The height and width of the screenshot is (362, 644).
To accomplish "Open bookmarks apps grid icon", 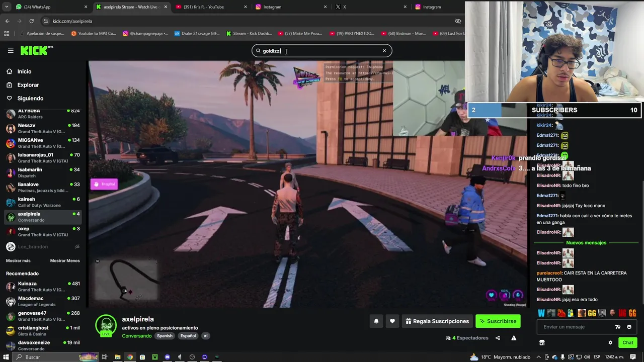I will coord(7,34).
